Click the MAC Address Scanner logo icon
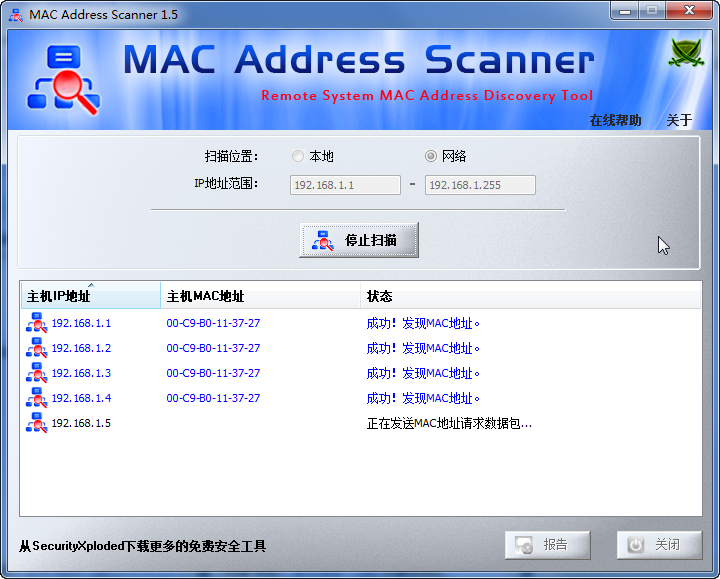 click(63, 79)
